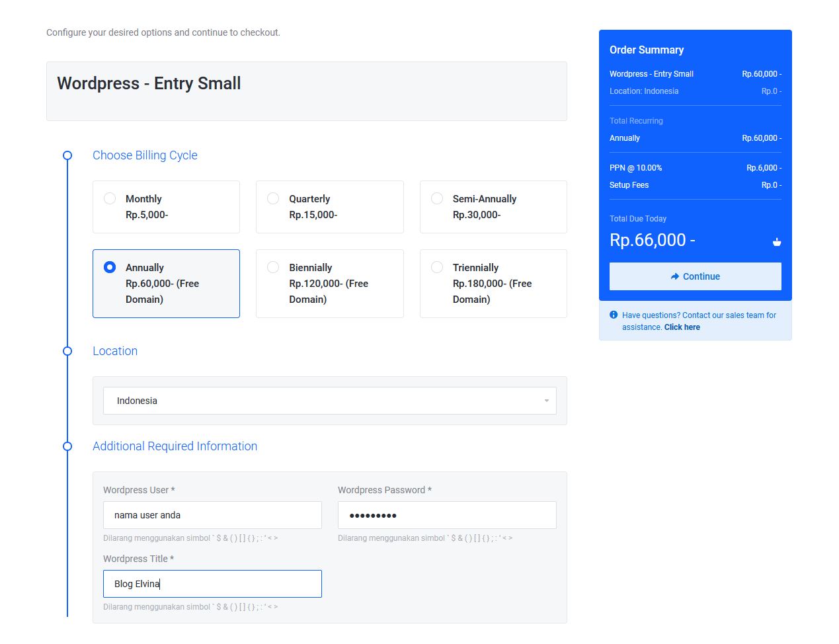Image resolution: width=839 pixels, height=644 pixels.
Task: Click the info icon in the sales assistance notice
Action: 612,315
